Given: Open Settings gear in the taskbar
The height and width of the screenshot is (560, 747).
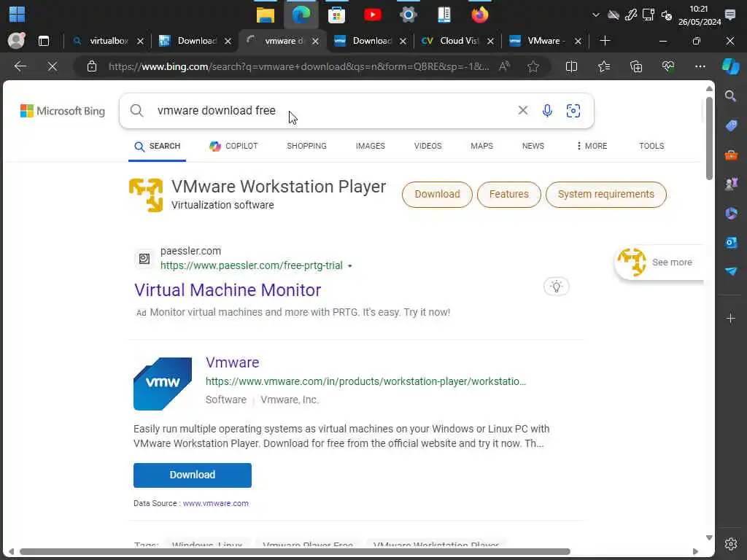Looking at the screenshot, I should click(409, 15).
